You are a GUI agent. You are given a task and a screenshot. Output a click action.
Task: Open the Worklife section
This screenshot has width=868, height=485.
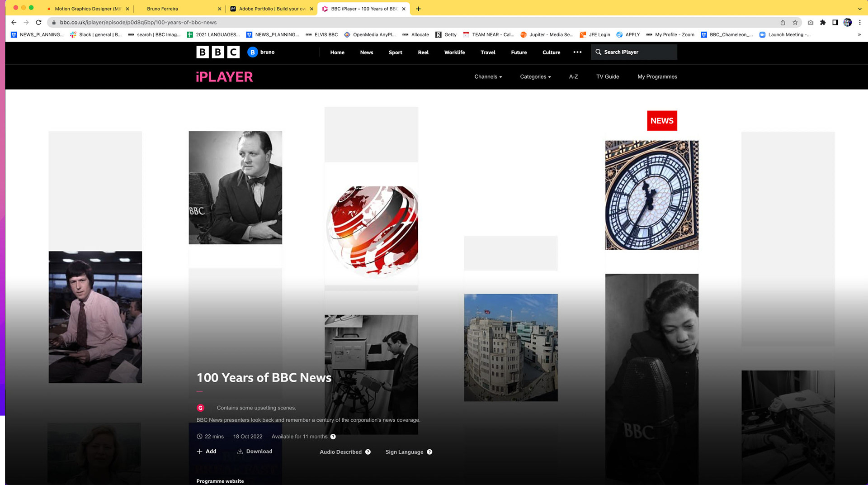(454, 52)
